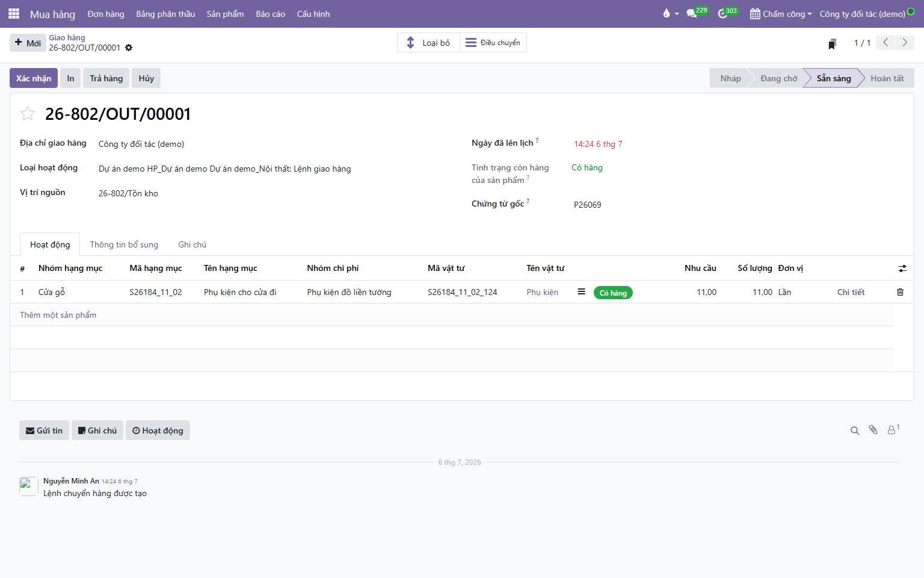
Task: Open the water drop debug icon
Action: point(666,13)
